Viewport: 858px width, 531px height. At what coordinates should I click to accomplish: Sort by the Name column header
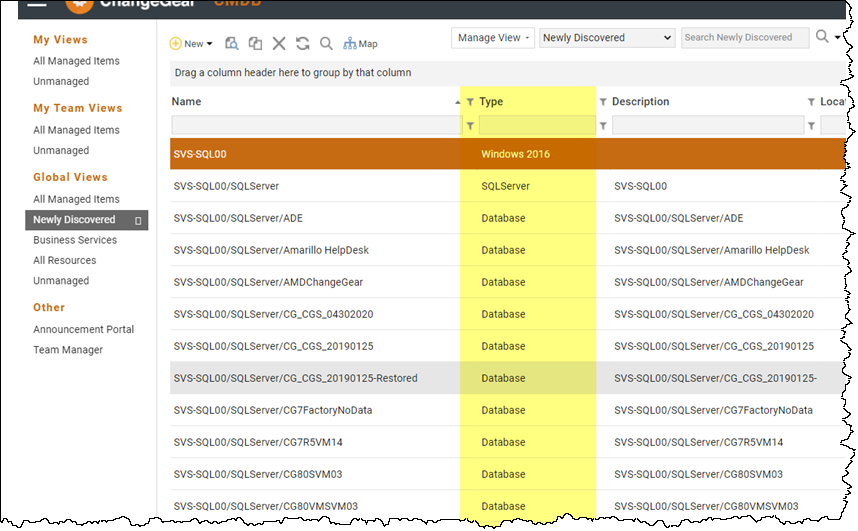[x=186, y=102]
